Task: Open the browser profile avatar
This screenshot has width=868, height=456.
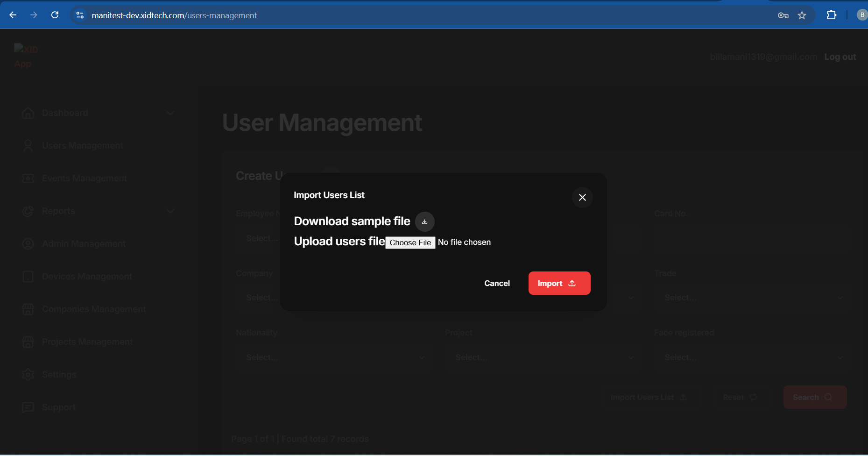Action: [x=861, y=15]
